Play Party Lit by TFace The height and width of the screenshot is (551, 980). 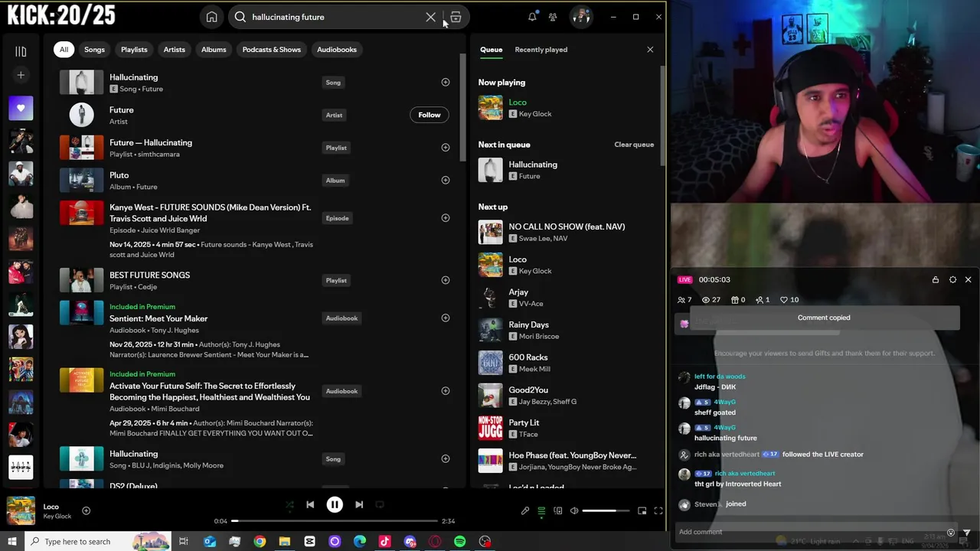coord(567,428)
